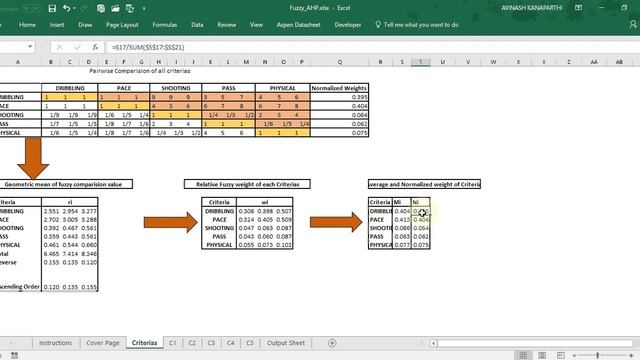This screenshot has height=360, width=640.
Task: Save the workbook with the floppy icon
Action: (52, 8)
